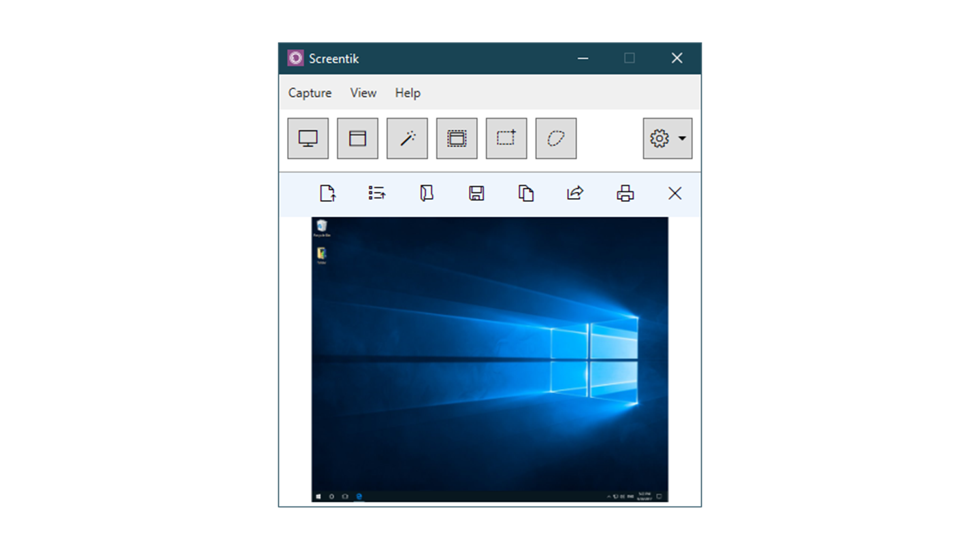Select rectangular region capture tool
Viewport: 980px width, 551px height.
pos(506,138)
